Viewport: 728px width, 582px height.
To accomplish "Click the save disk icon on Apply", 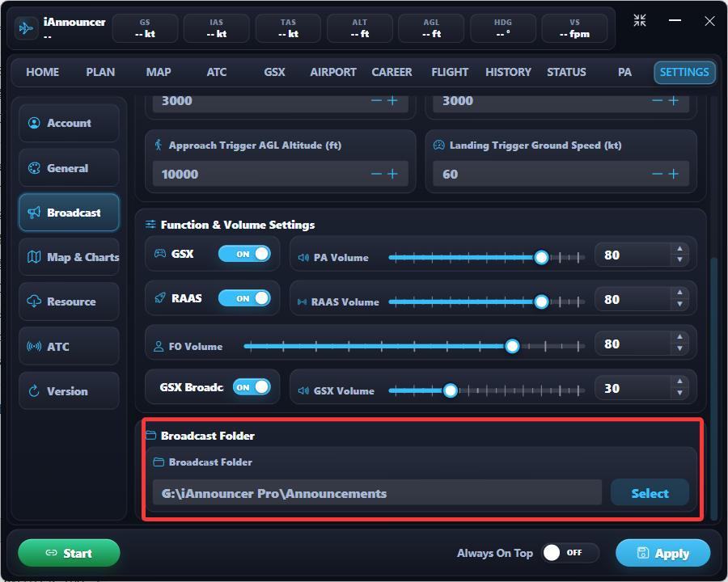I will click(x=642, y=553).
